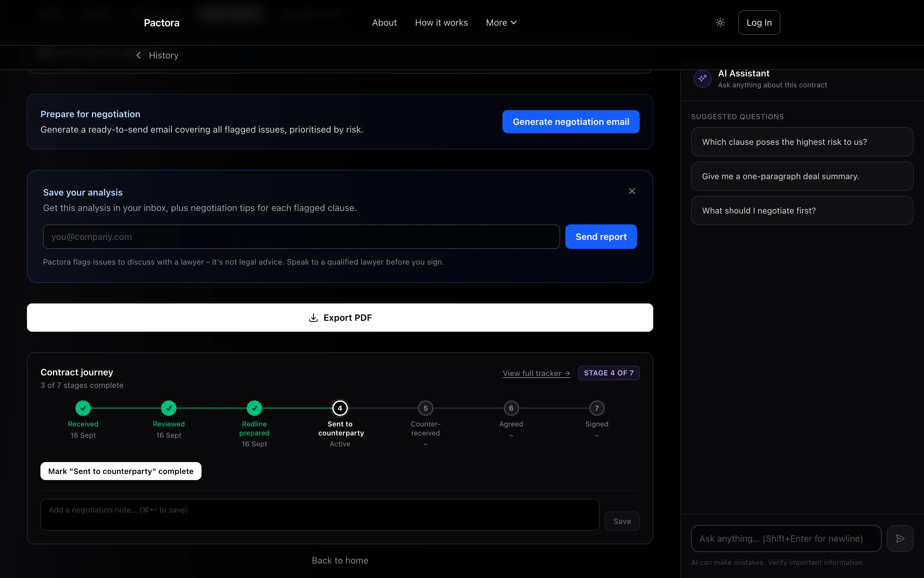
Task: Click the Log In button
Action: point(759,22)
